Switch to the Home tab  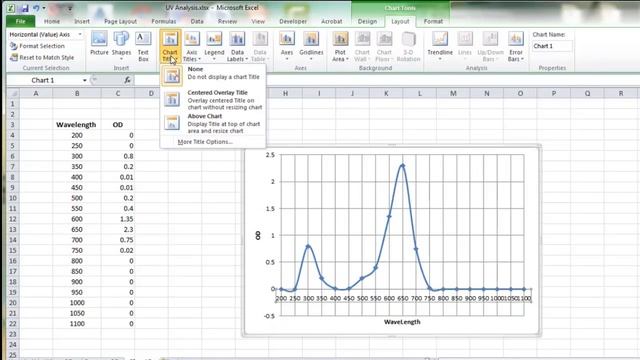[x=52, y=21]
